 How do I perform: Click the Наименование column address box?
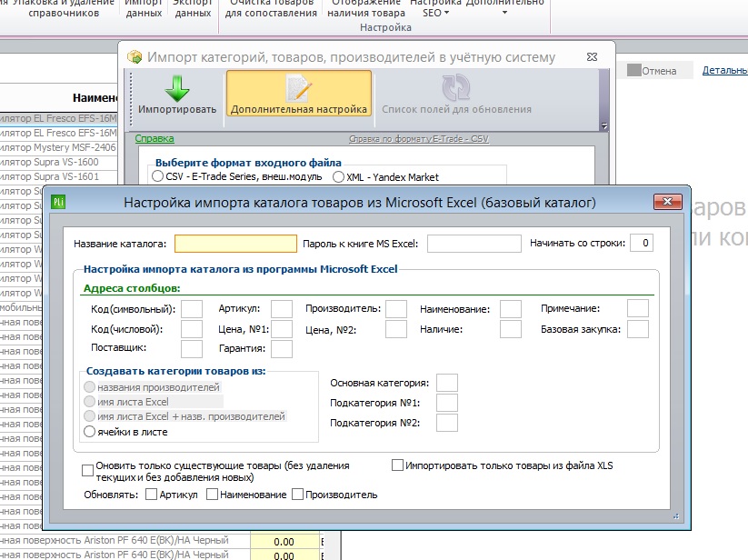511,308
